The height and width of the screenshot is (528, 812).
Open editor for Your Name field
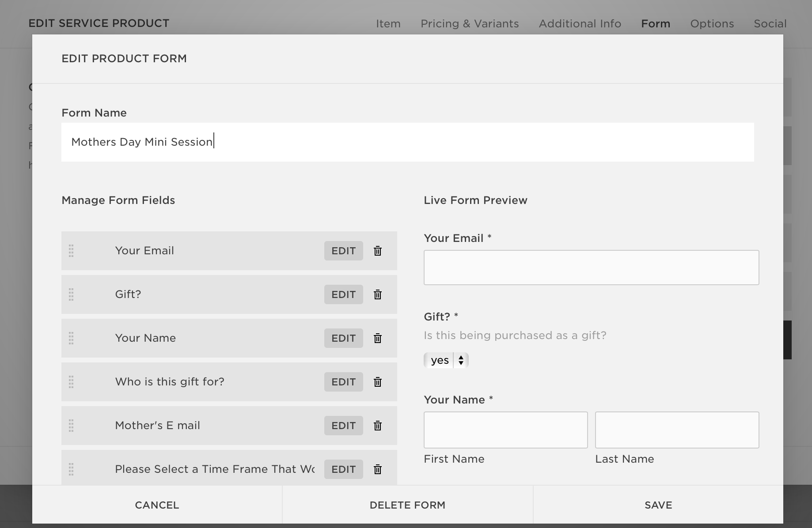click(344, 338)
